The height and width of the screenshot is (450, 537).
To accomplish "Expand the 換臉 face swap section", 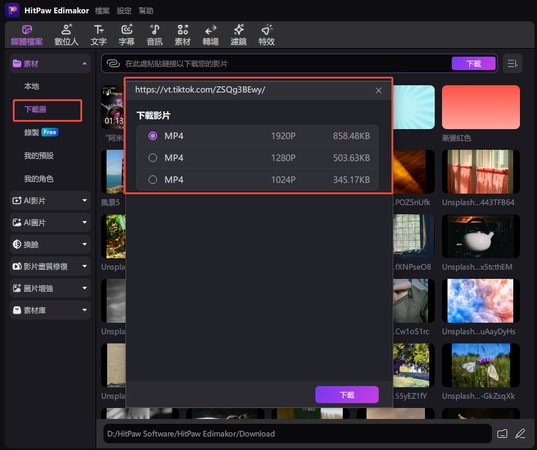I will [x=50, y=245].
